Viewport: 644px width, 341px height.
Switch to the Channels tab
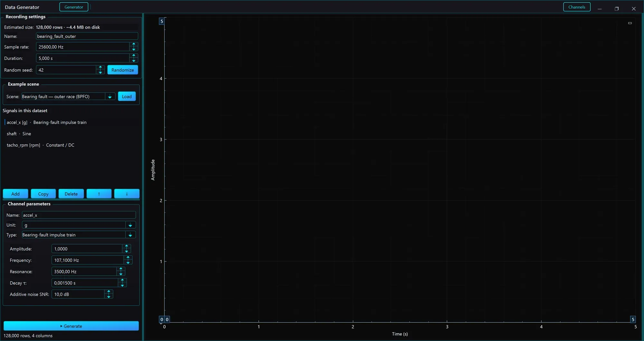pyautogui.click(x=577, y=7)
